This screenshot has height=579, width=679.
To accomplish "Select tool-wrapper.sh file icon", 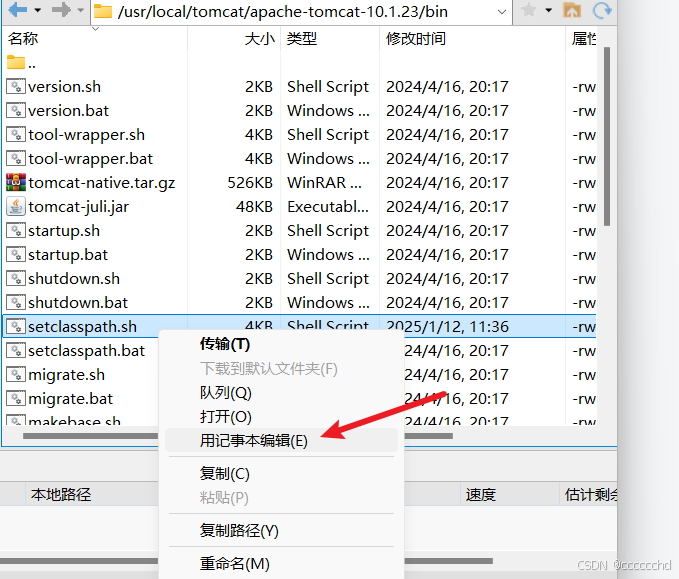I will coord(16,135).
